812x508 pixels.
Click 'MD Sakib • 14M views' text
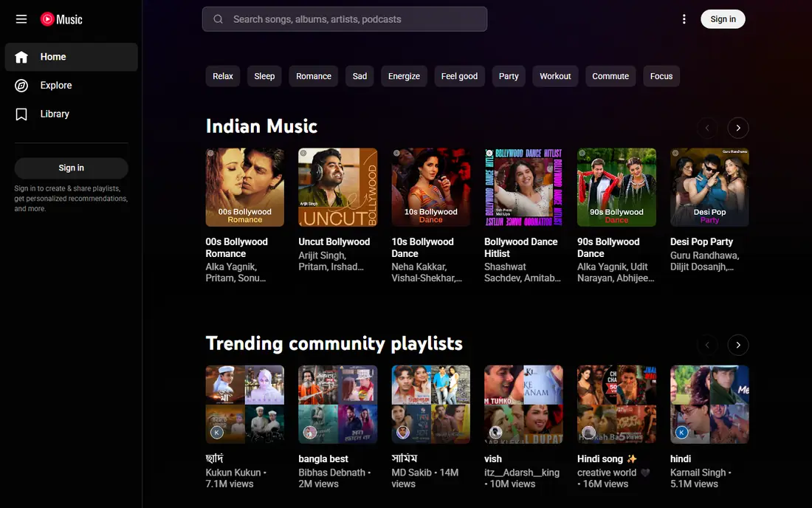[424, 478]
